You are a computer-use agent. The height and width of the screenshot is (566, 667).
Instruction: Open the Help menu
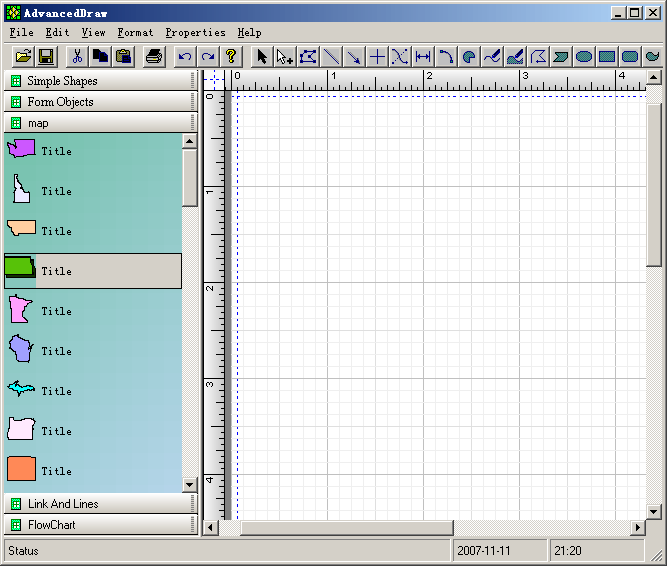tap(249, 33)
